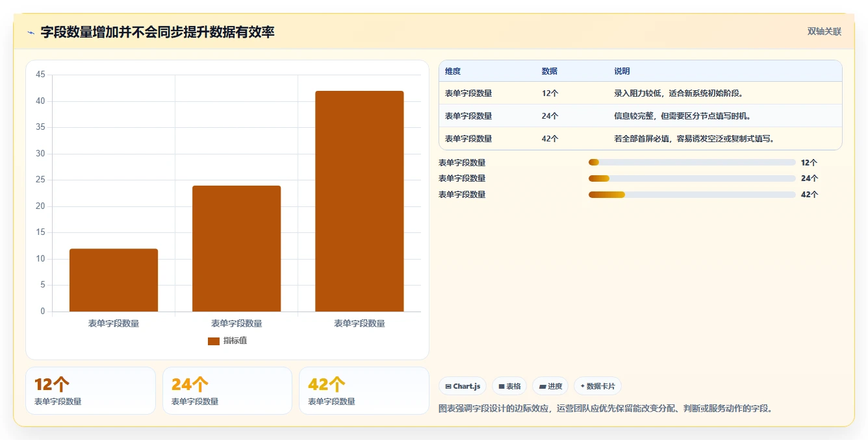Click the lightning icon beside the card title
This screenshot has height=440, width=868.
coord(31,32)
